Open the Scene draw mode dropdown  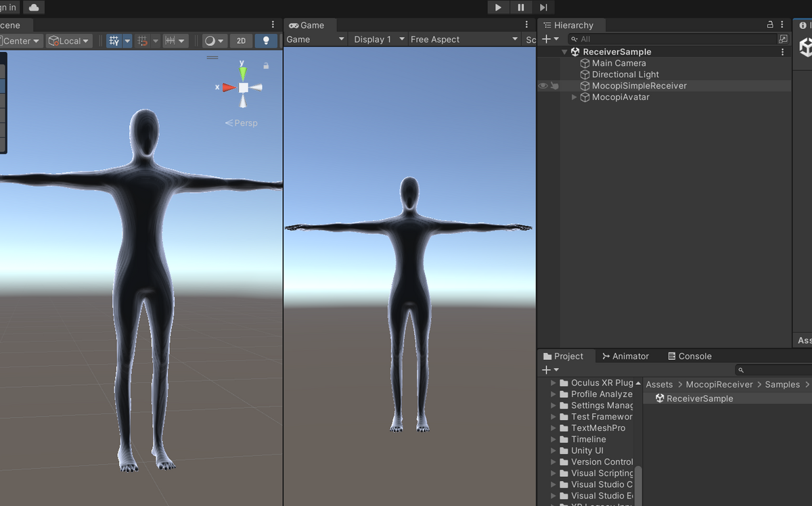click(215, 41)
